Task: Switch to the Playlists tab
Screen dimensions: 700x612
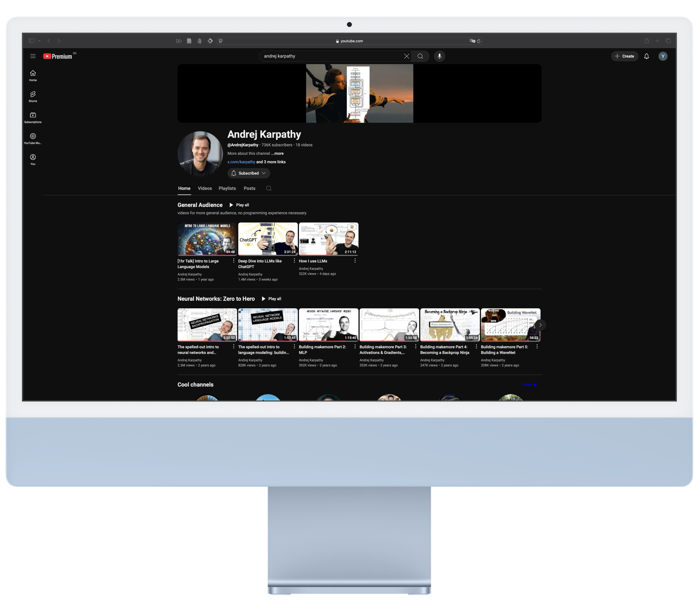Action: coord(227,188)
